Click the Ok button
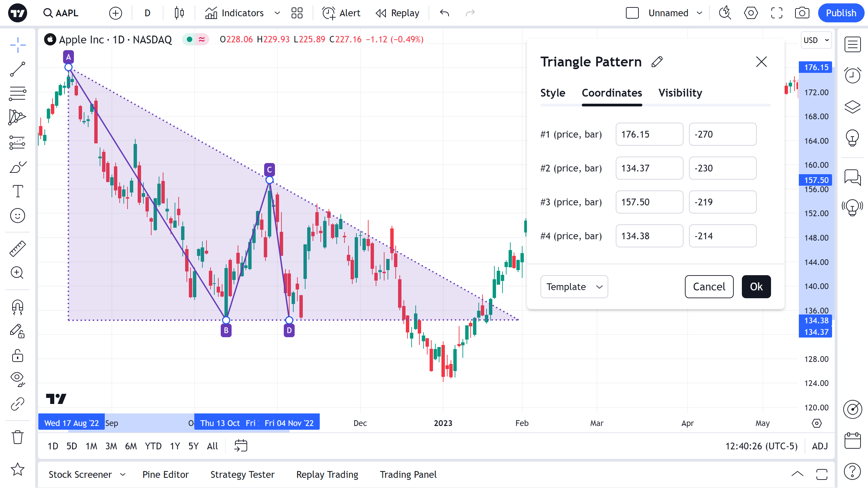Viewport: 868px width, 488px height. tap(756, 287)
